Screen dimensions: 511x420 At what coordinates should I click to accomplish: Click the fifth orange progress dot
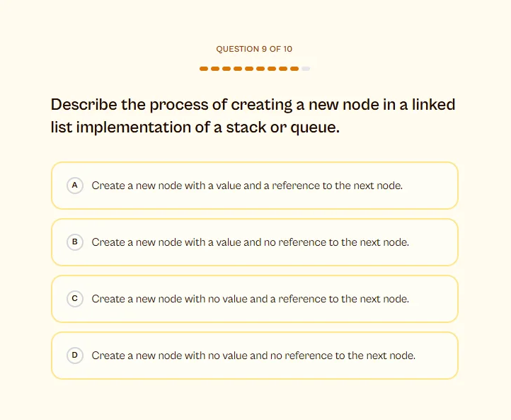tap(249, 69)
